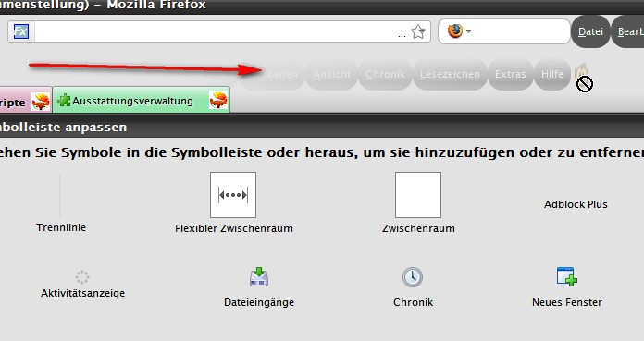
Task: Select the Flexibler Zwischenraum spacer icon
Action: [233, 195]
